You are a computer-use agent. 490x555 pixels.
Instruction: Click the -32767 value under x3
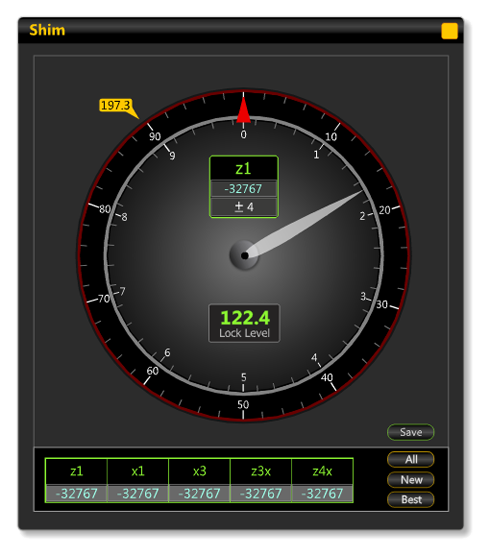[x=199, y=493]
